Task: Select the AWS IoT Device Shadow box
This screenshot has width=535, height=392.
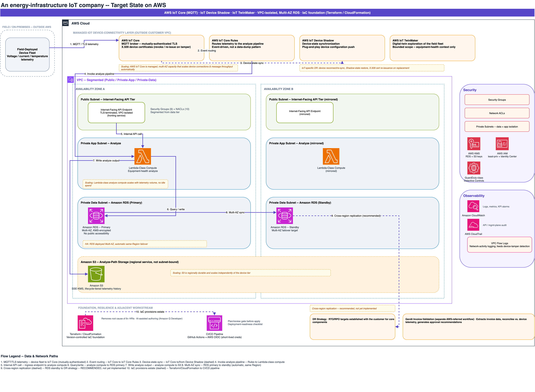Action: (342, 48)
